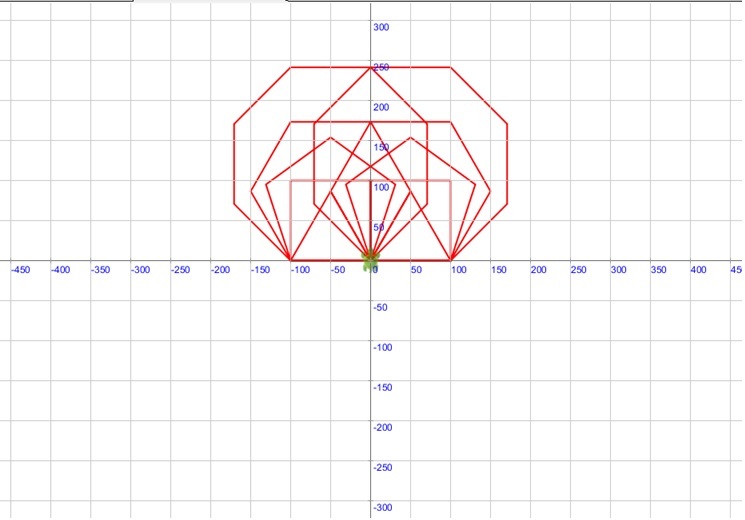Screen dimensions: 745x520
Task: Click the horizontal axis label -100
Action: pos(300,270)
